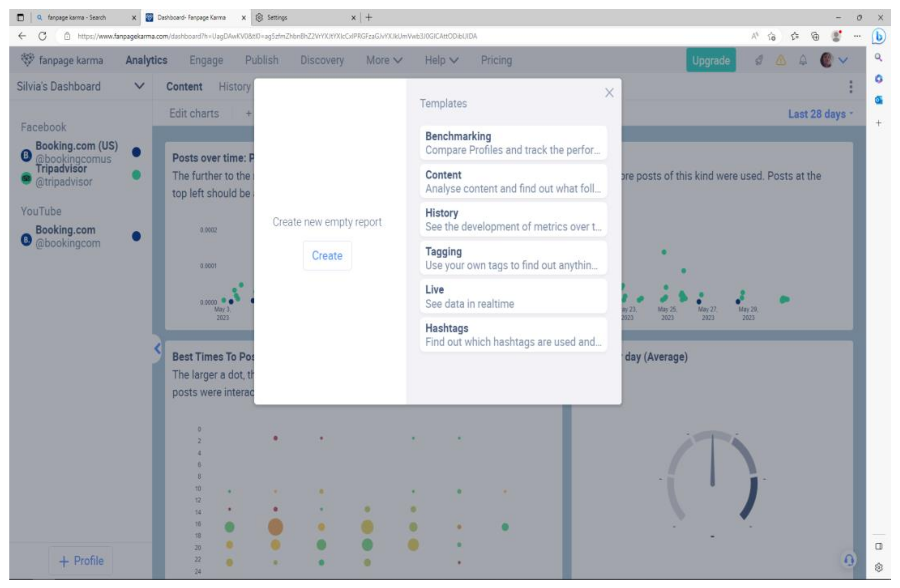900x588 pixels.
Task: Toggle the Tripadvisor green profile dot
Action: tap(136, 175)
